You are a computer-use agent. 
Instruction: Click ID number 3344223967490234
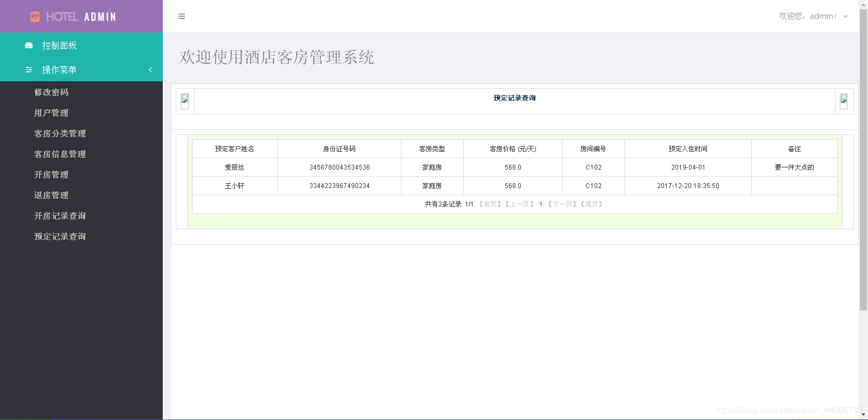pos(340,186)
